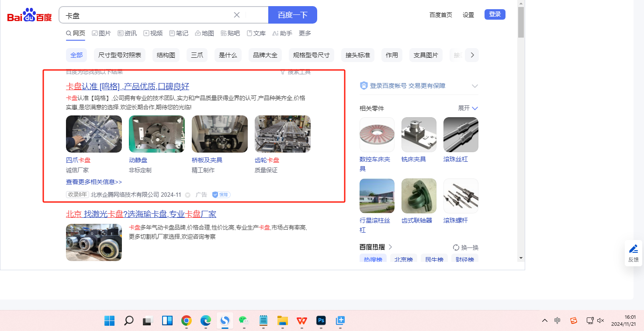
Task: Open WeChat from the taskbar
Action: click(x=244, y=321)
